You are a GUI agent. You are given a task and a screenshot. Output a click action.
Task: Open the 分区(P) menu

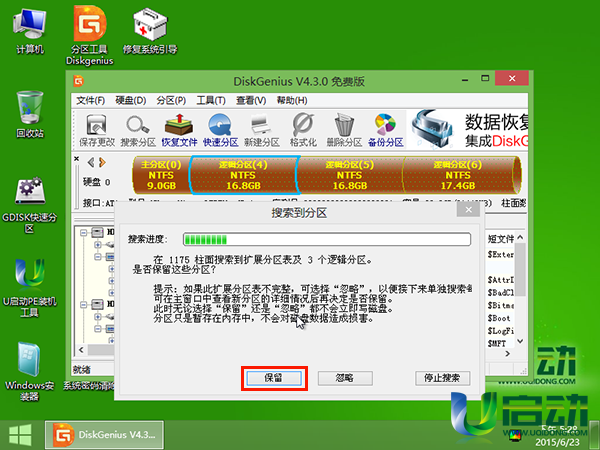pyautogui.click(x=171, y=101)
